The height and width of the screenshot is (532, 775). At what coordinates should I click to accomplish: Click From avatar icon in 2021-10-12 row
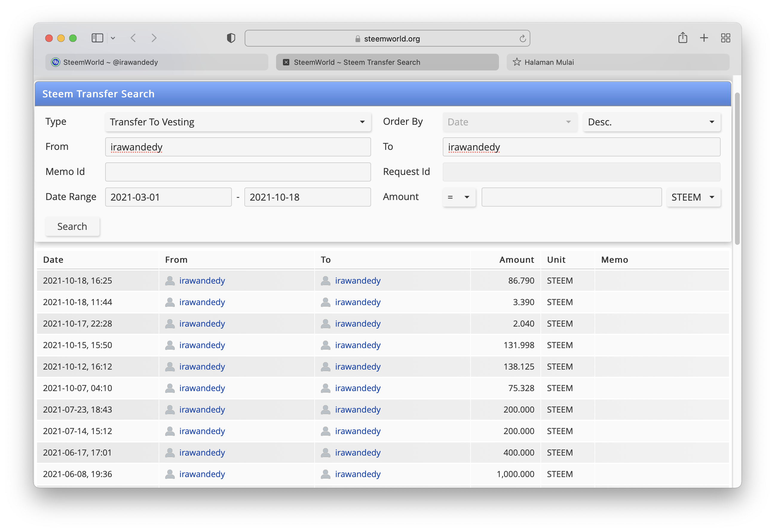coord(170,367)
